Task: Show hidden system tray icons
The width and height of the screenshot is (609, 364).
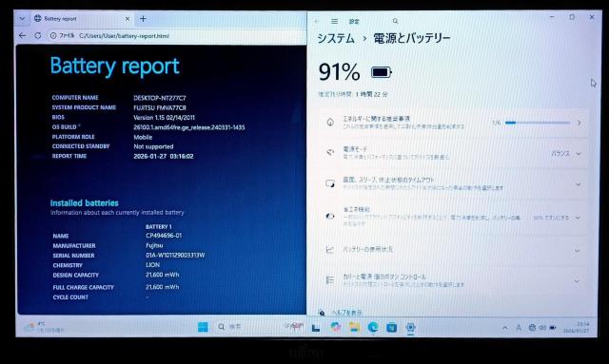Action: 505,328
